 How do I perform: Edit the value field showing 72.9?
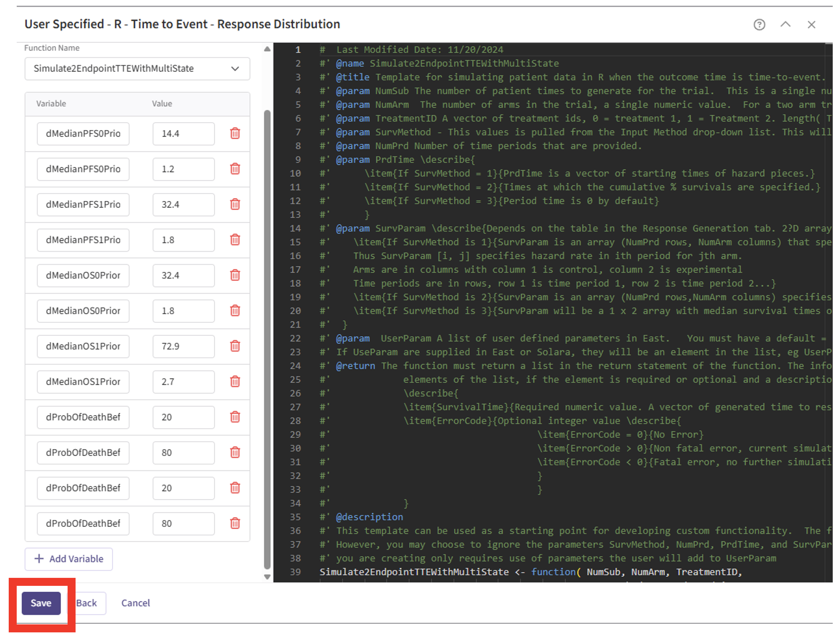coord(183,346)
